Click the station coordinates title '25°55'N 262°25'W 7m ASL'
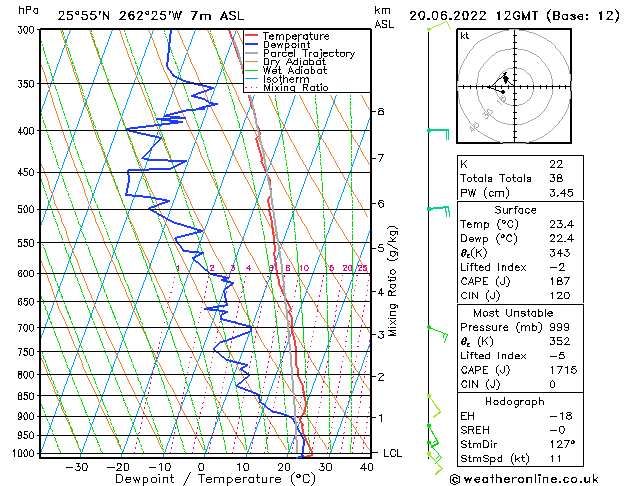This screenshot has height=486, width=629. (151, 16)
